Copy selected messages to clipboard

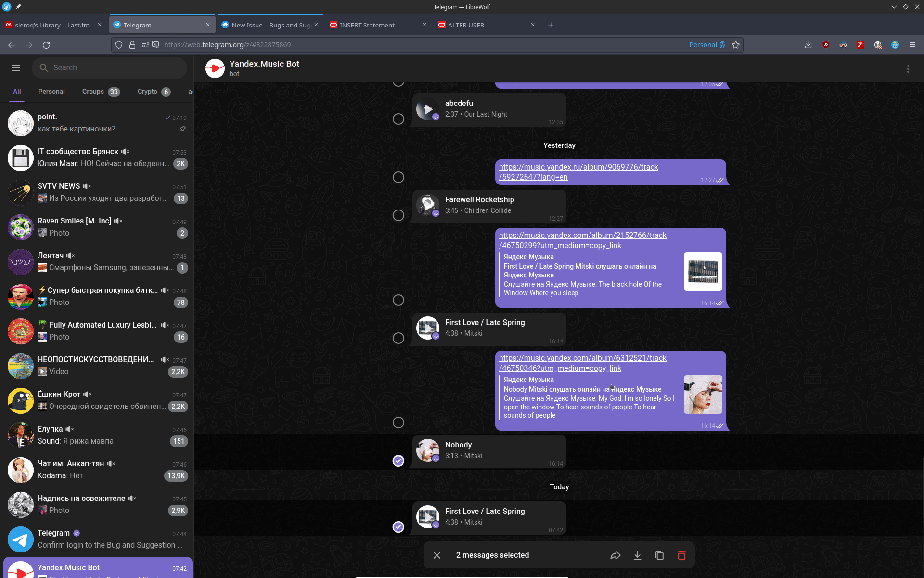coord(659,555)
